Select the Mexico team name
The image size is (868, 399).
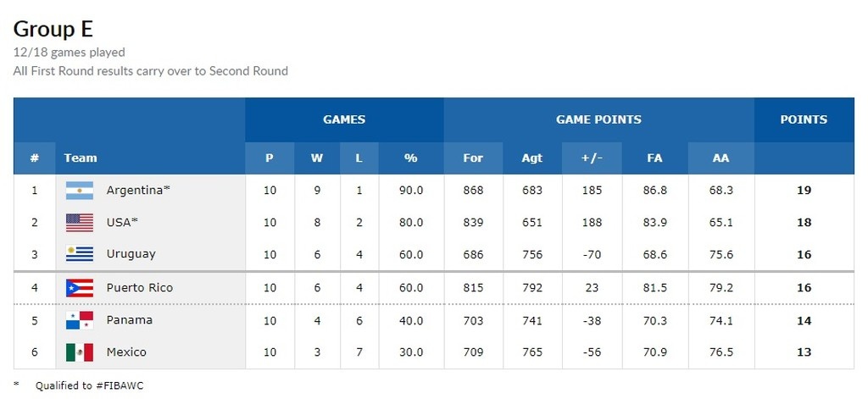pos(126,352)
